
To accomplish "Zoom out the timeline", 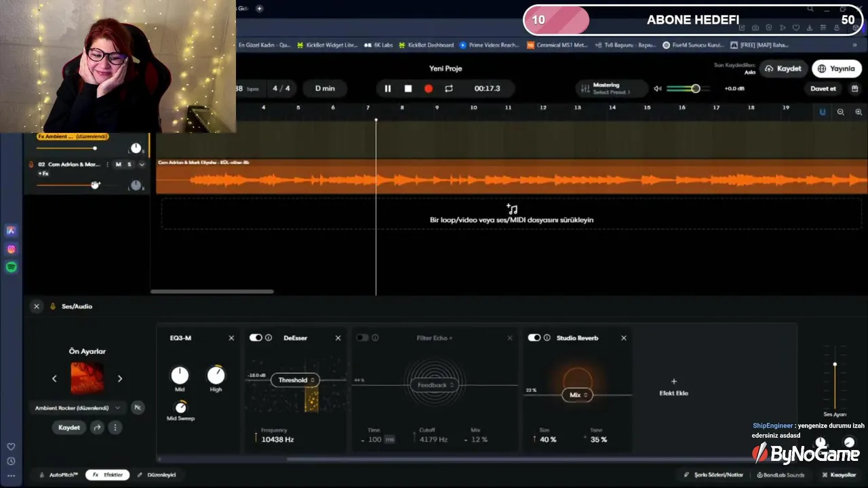I will pyautogui.click(x=841, y=112).
